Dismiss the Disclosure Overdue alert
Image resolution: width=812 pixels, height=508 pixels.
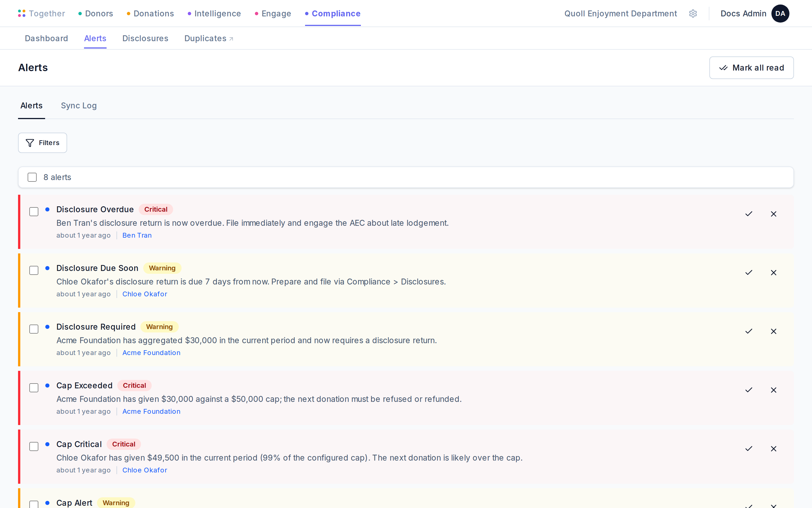click(x=773, y=214)
